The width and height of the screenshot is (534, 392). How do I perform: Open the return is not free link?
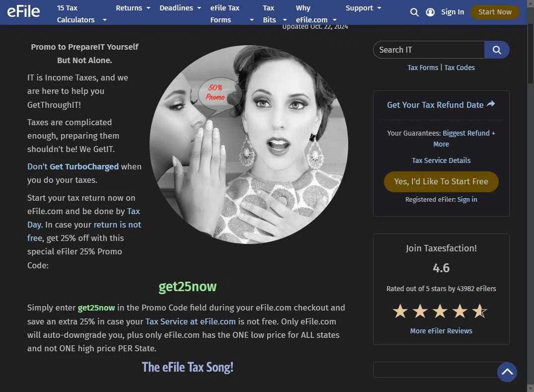(84, 231)
